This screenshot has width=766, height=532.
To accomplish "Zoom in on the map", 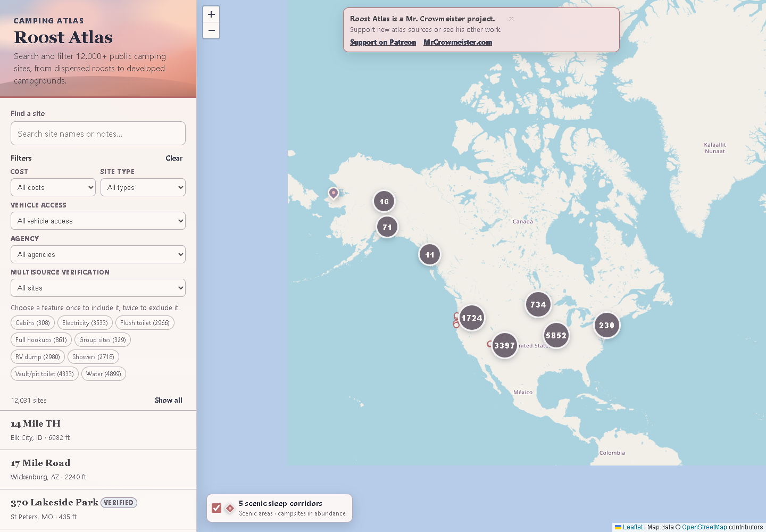I will [x=211, y=14].
